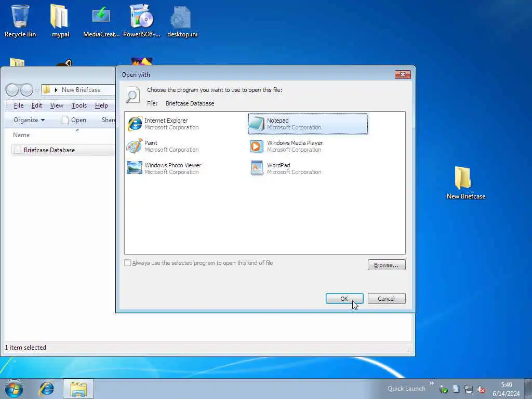Click the New Briefcase address bar path
This screenshot has height=399, width=532.
pos(81,90)
